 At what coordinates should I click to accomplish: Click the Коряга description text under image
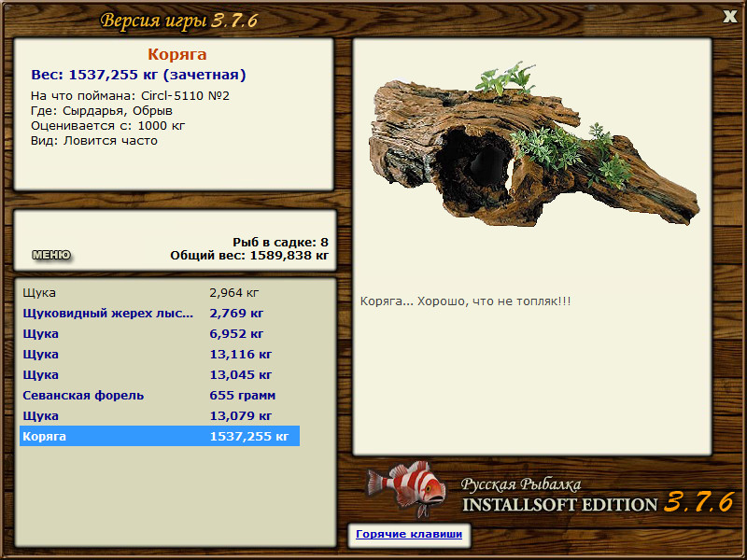coord(465,301)
